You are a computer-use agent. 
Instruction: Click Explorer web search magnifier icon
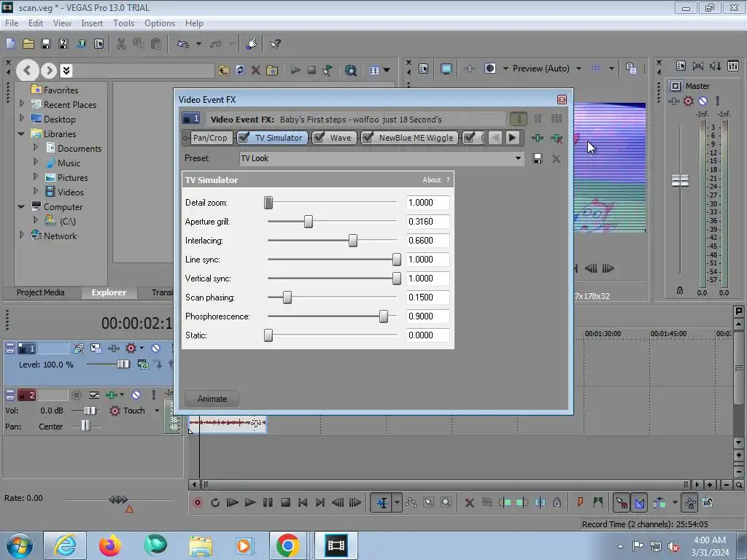pos(351,71)
